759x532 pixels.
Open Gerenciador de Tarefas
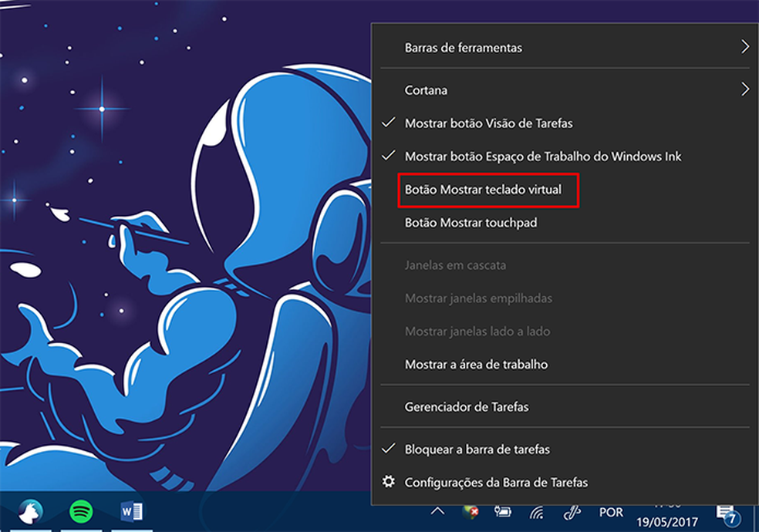click(565, 407)
